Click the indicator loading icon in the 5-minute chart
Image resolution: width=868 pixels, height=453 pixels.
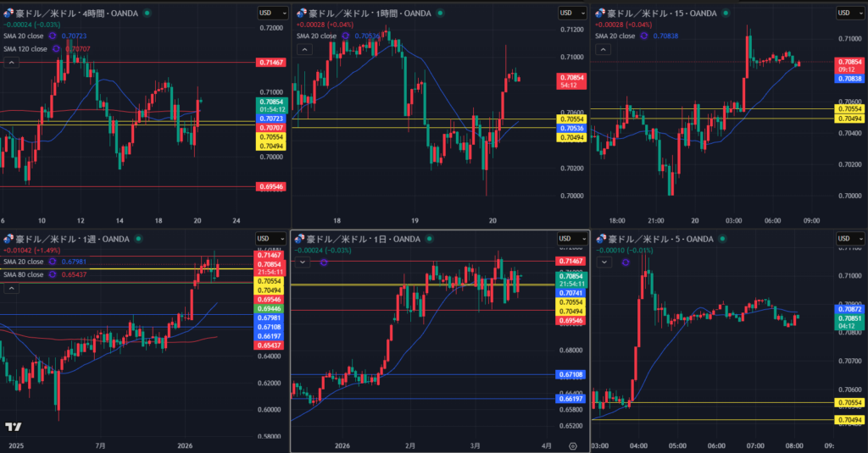point(626,262)
